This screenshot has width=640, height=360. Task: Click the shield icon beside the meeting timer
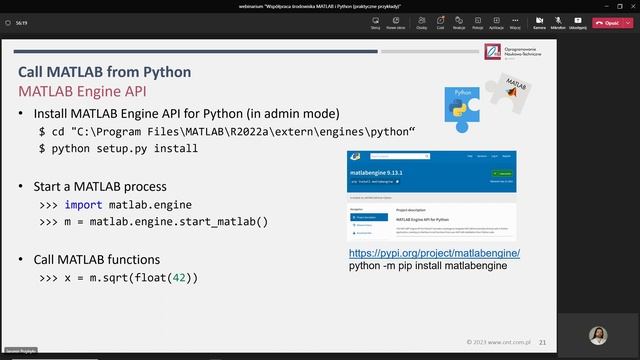tap(8, 23)
